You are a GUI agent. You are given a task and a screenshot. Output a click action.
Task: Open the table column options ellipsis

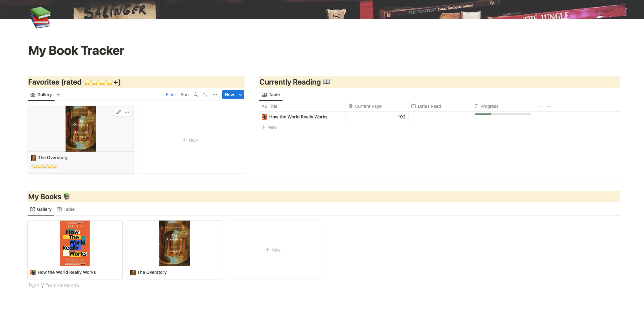coord(549,106)
